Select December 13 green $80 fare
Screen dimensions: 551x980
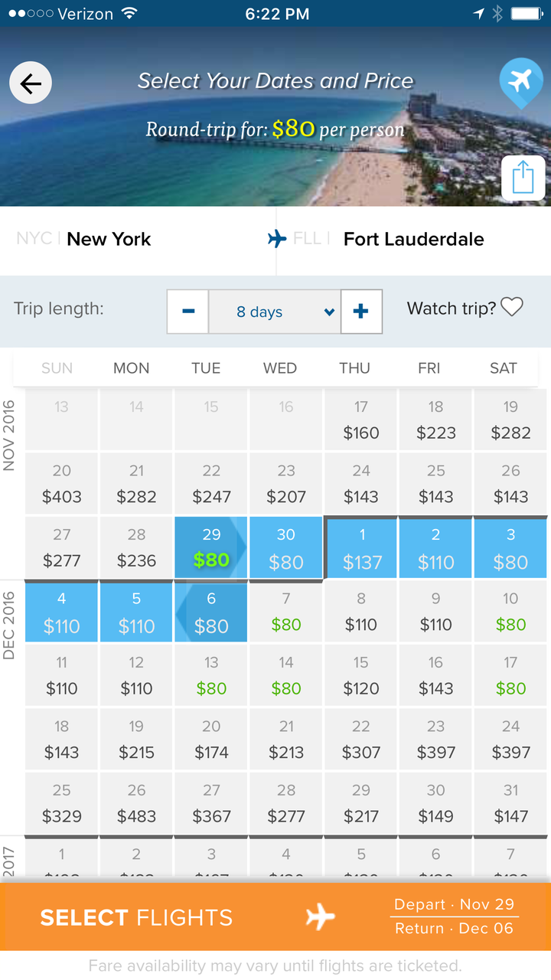[x=211, y=675]
